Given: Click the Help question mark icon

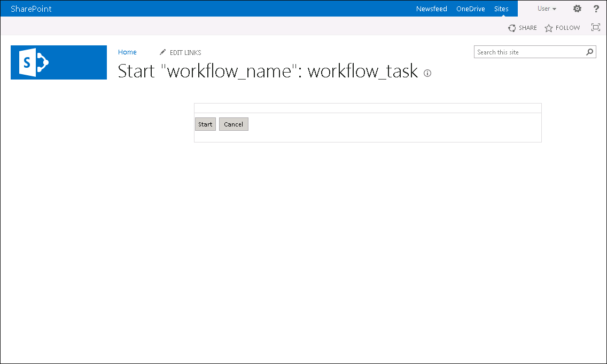Looking at the screenshot, I should pyautogui.click(x=596, y=9).
